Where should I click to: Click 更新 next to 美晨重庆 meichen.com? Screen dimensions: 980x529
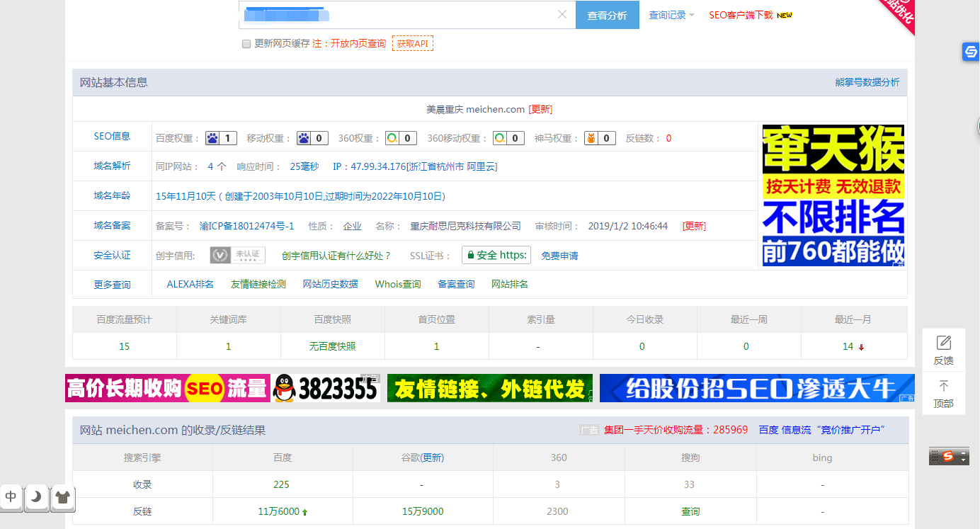(540, 109)
